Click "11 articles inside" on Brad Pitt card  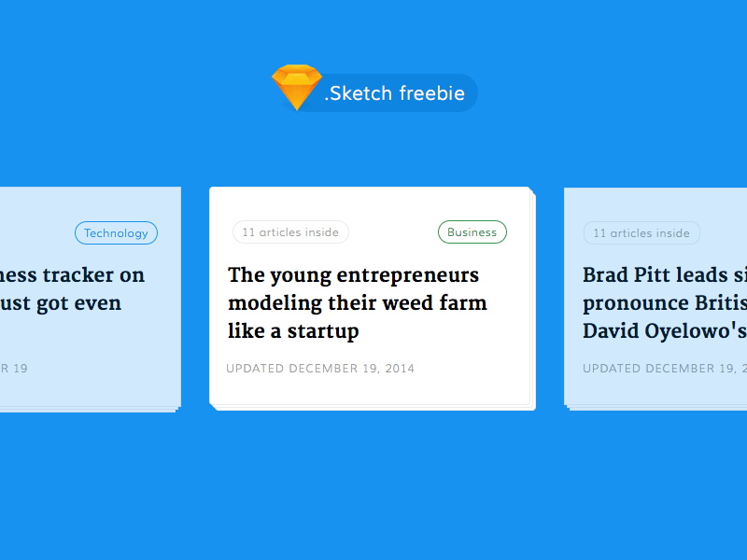point(641,232)
